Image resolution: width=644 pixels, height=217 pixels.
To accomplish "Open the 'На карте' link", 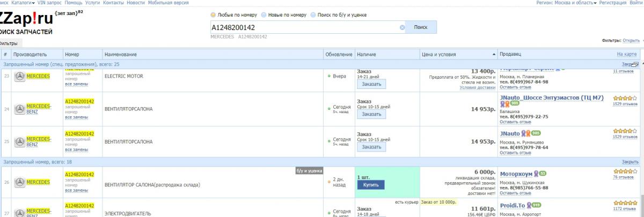I will pyautogui.click(x=626, y=54).
